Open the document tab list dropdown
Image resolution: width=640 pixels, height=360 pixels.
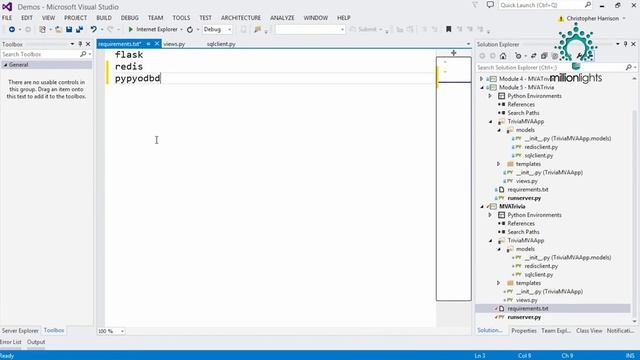468,44
